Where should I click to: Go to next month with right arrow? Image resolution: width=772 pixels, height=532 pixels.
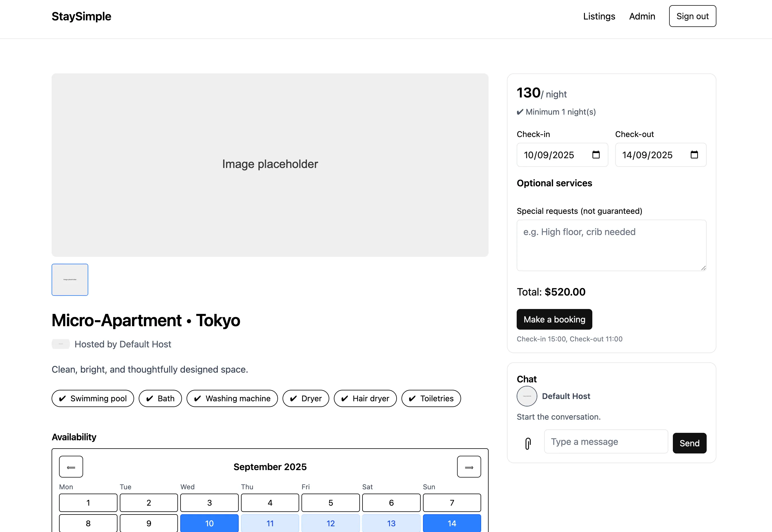[x=469, y=467]
